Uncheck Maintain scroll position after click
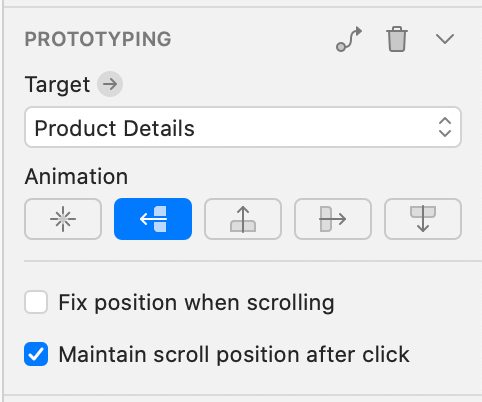Viewport: 482px width, 402px height. [x=36, y=354]
